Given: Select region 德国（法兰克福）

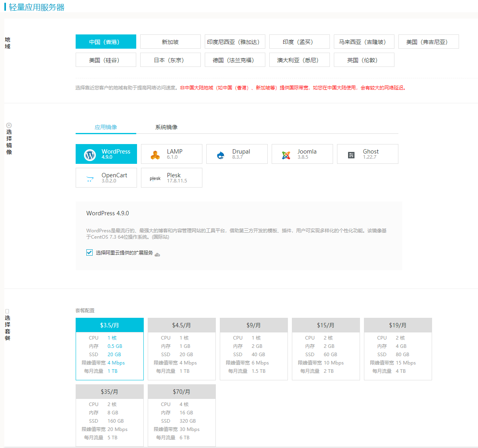Looking at the screenshot, I should pos(235,60).
